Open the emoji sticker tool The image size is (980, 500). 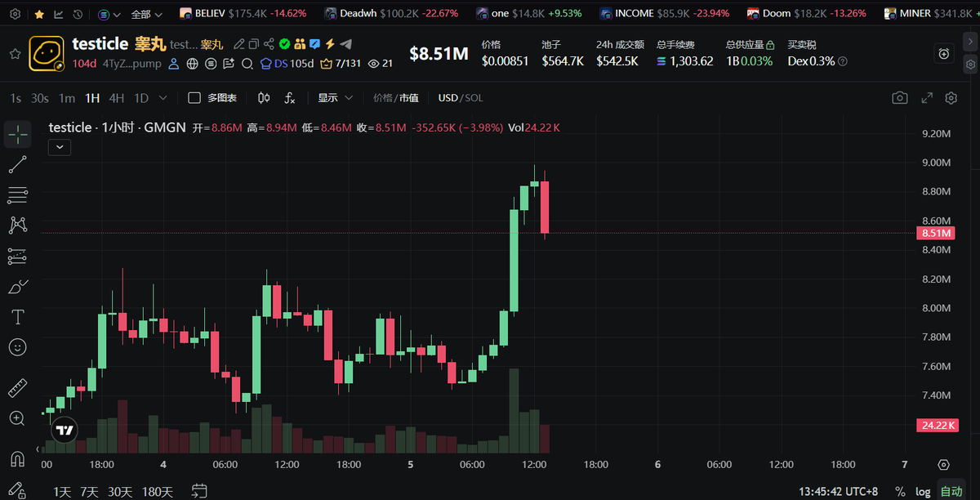tap(17, 347)
